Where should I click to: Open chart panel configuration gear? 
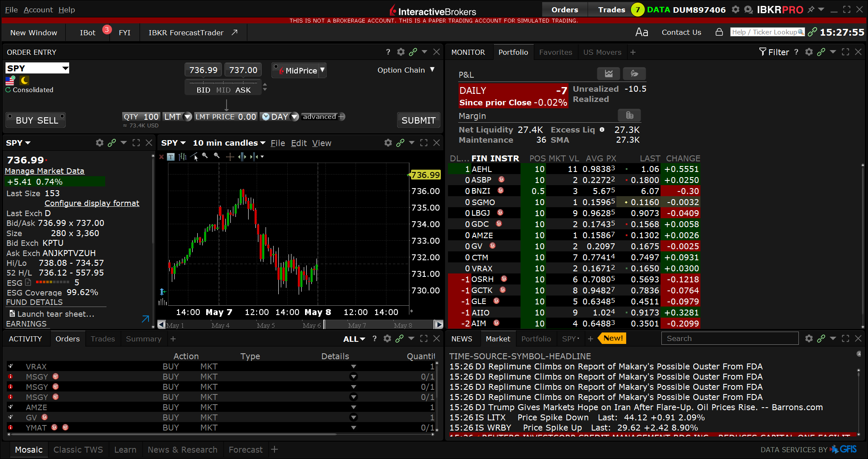click(x=388, y=143)
